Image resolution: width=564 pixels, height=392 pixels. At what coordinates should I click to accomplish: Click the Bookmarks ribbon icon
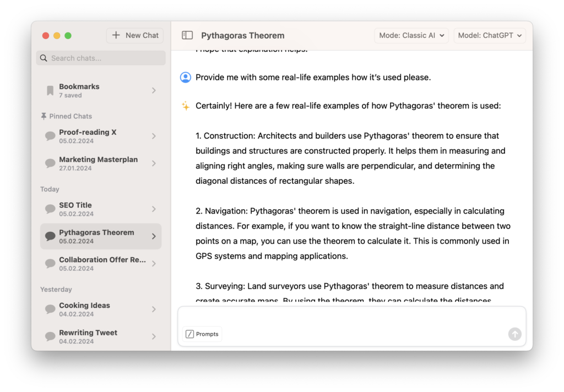tap(50, 90)
